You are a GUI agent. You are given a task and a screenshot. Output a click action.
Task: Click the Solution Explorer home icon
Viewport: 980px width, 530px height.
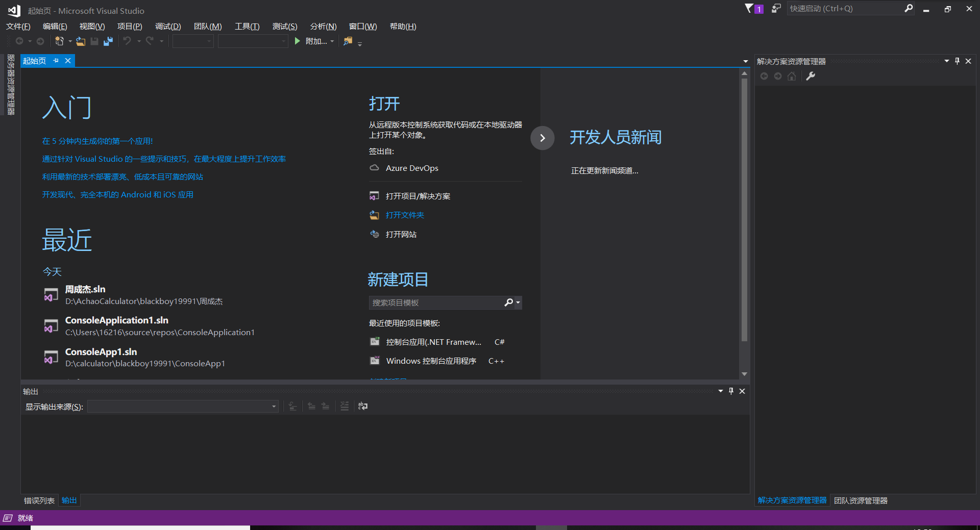[792, 76]
